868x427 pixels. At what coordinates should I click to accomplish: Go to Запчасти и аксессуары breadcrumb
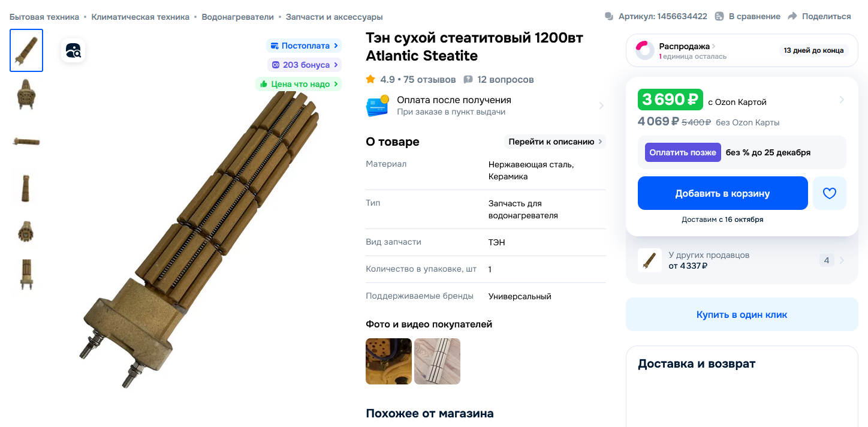pyautogui.click(x=334, y=17)
